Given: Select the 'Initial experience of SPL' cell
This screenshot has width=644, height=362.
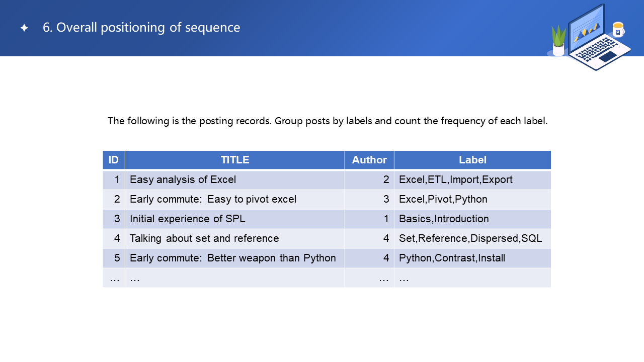Looking at the screenshot, I should coord(188,219).
